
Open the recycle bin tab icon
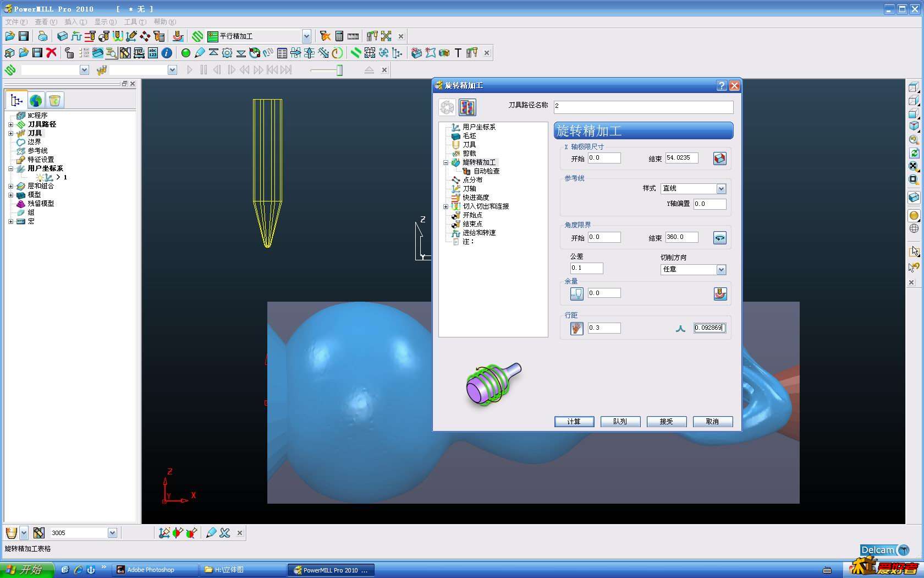click(54, 100)
